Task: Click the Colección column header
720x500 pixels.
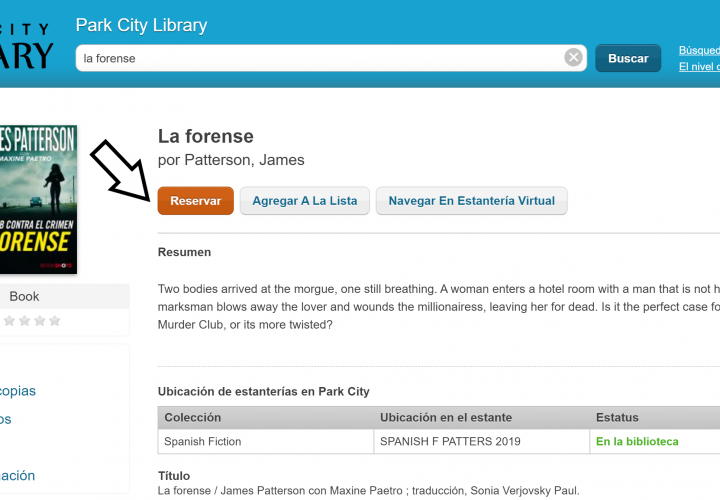Action: 193,417
